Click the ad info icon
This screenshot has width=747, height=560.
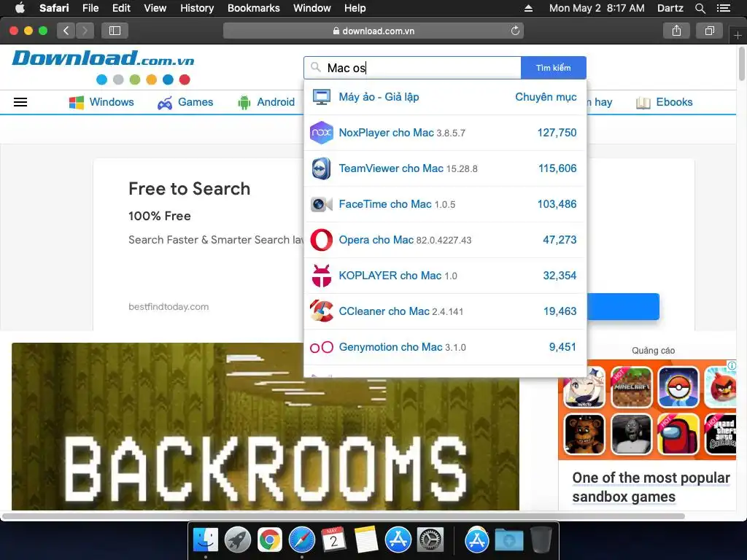click(x=732, y=365)
